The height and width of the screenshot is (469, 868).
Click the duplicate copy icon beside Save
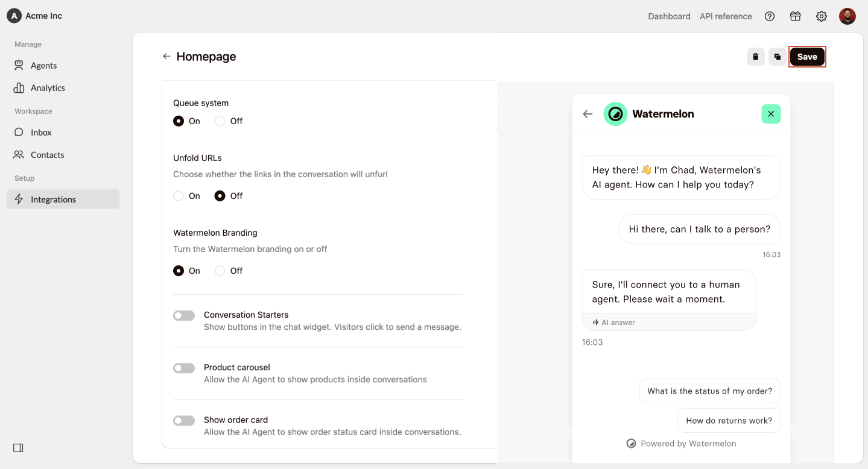tap(778, 57)
